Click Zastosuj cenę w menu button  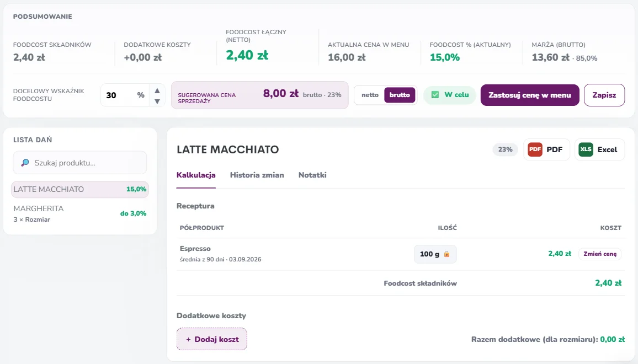pyautogui.click(x=530, y=95)
